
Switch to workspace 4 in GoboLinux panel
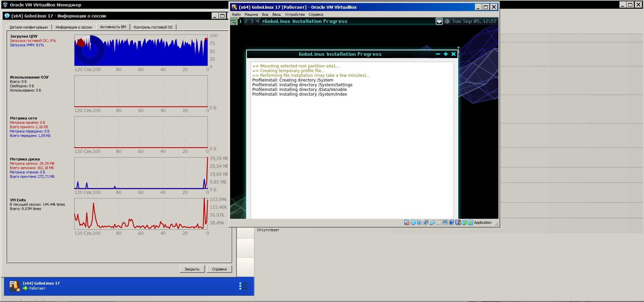(257, 21)
